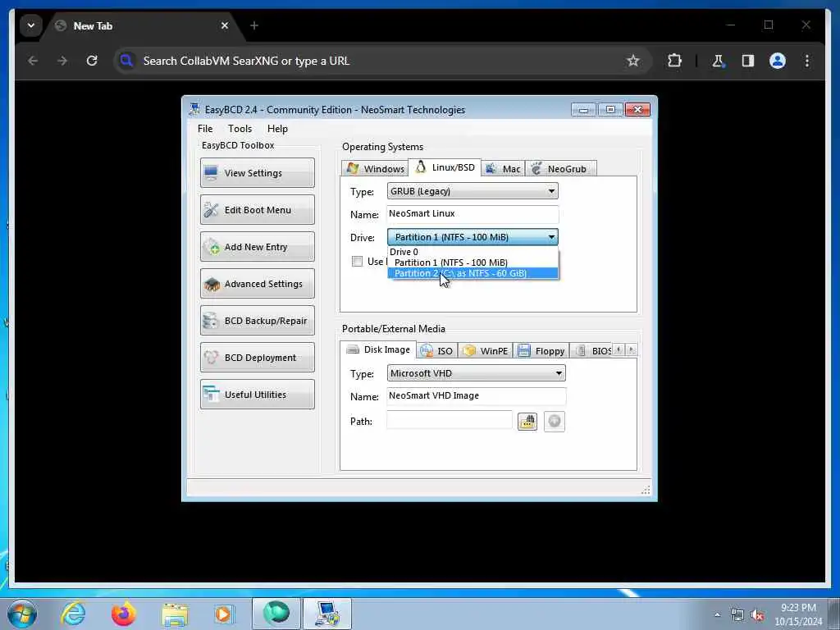This screenshot has width=840, height=630.
Task: Open Chrome Labs flask icon
Action: [x=718, y=61]
